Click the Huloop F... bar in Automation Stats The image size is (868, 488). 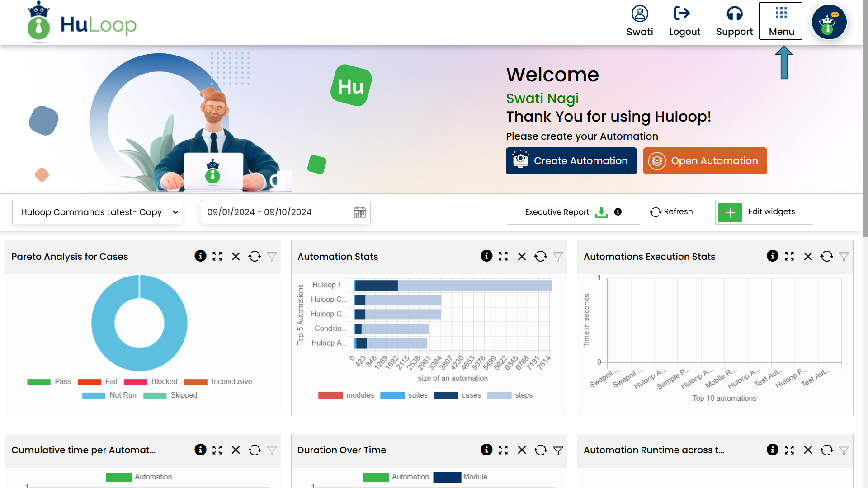(453, 285)
